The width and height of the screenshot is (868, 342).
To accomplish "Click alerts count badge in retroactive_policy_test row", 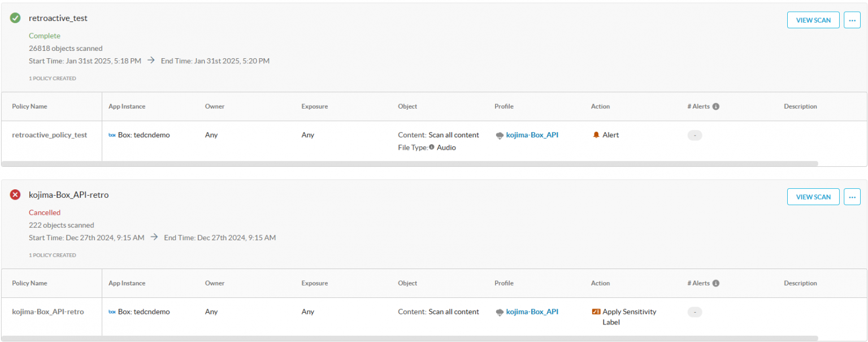I will (x=695, y=136).
